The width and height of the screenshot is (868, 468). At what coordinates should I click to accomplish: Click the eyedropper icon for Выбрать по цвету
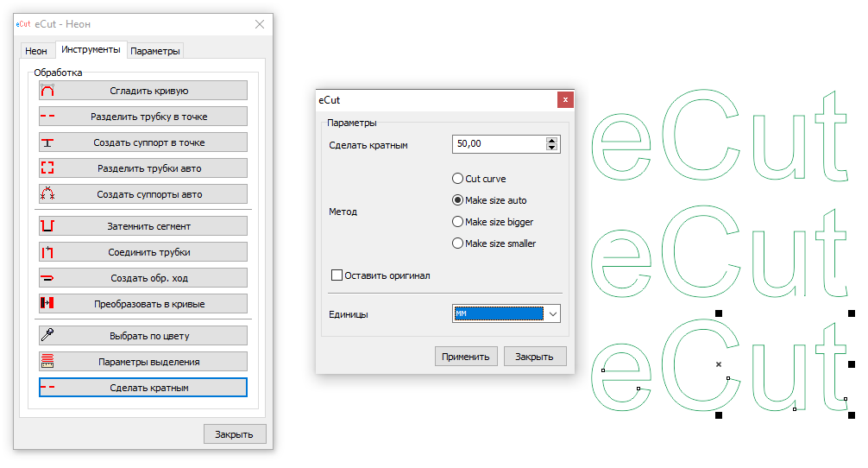point(47,334)
